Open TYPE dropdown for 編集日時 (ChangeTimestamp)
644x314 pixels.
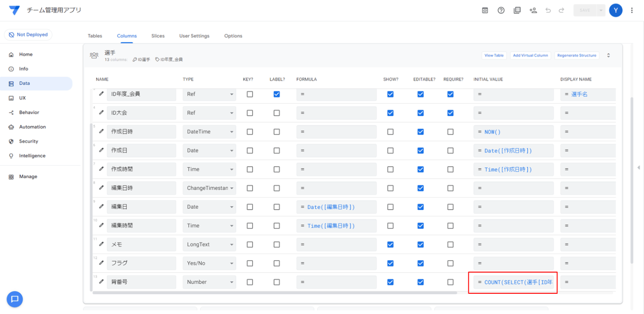coord(209,188)
